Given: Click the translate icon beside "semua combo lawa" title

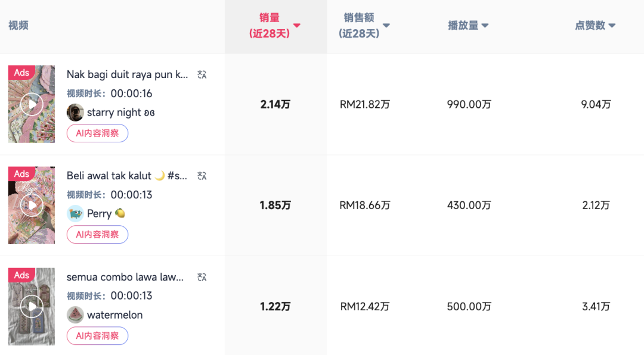Looking at the screenshot, I should (203, 276).
